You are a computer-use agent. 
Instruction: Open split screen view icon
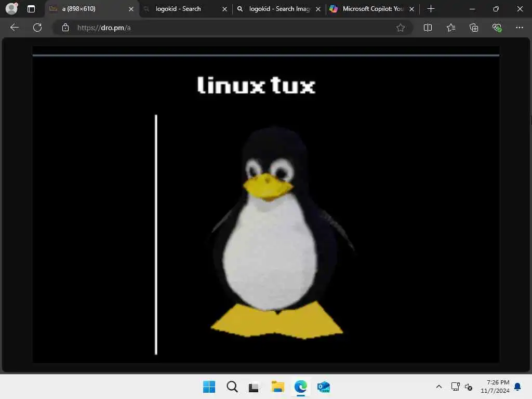pyautogui.click(x=428, y=28)
